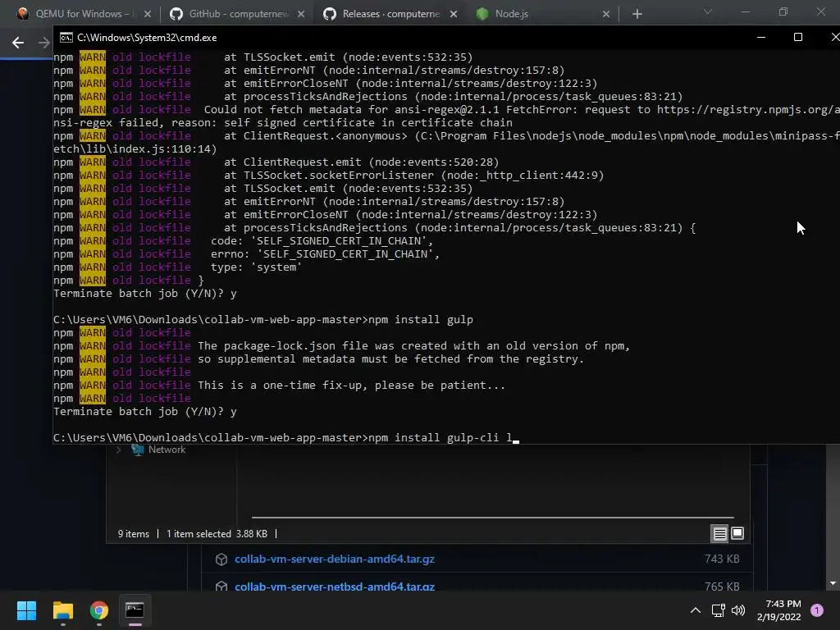The width and height of the screenshot is (840, 630).
Task: Minimize the cmd.exe window
Action: (x=760, y=37)
